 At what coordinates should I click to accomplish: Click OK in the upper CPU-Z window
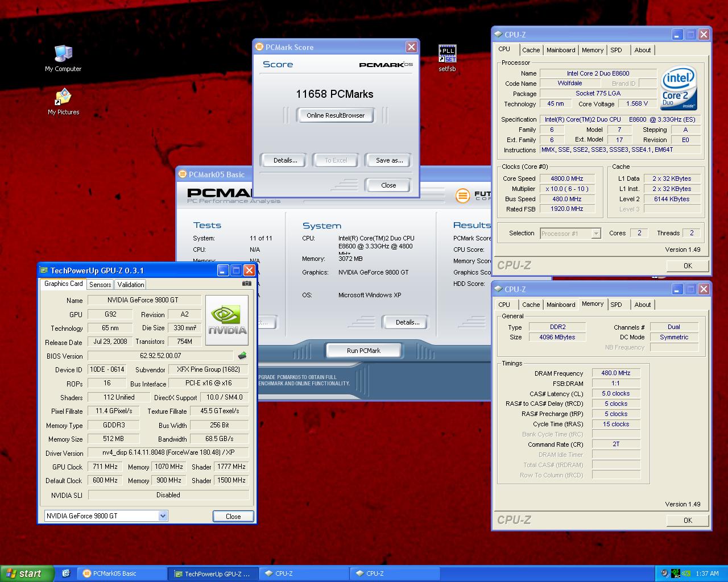click(688, 265)
